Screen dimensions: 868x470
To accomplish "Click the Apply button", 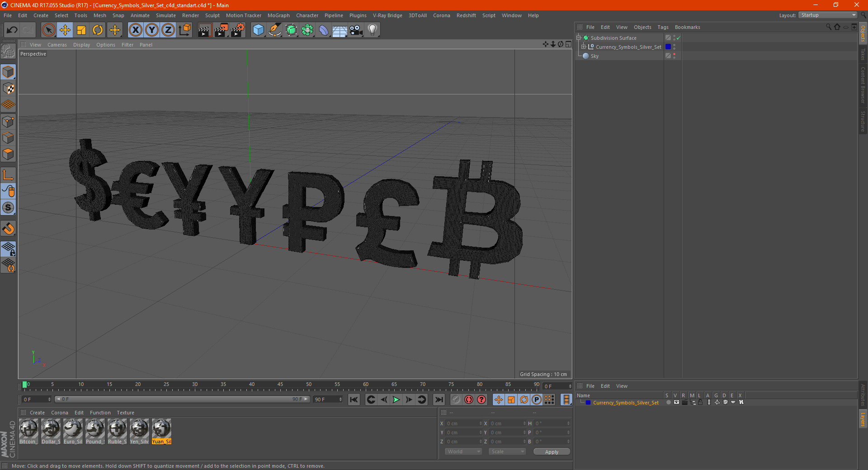I will (x=552, y=451).
